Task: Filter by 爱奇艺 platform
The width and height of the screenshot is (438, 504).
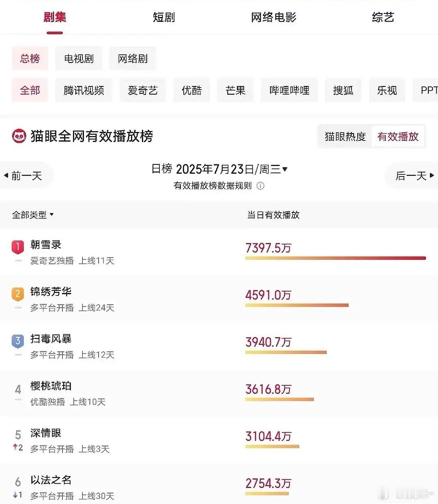Action: click(x=143, y=90)
